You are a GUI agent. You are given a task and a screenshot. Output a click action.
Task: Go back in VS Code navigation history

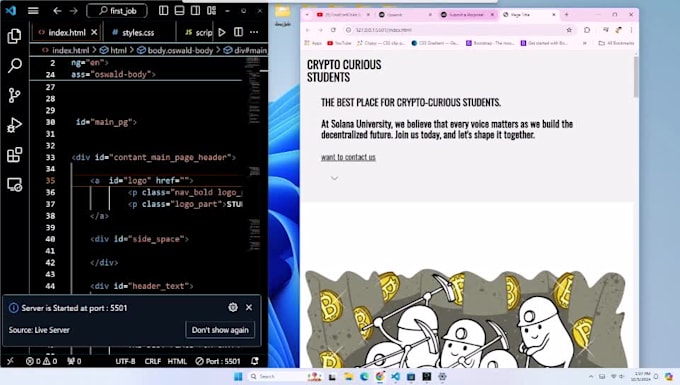click(57, 10)
